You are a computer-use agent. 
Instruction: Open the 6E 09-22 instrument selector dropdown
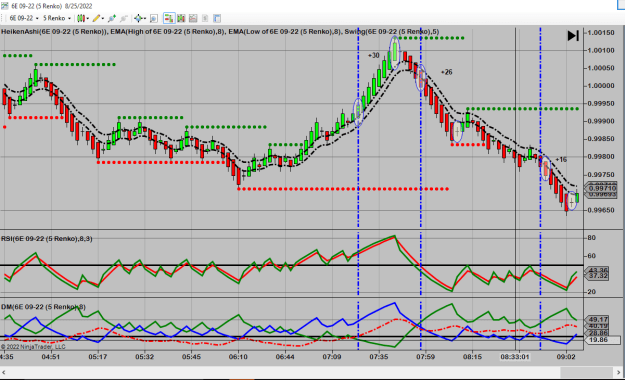[24, 18]
